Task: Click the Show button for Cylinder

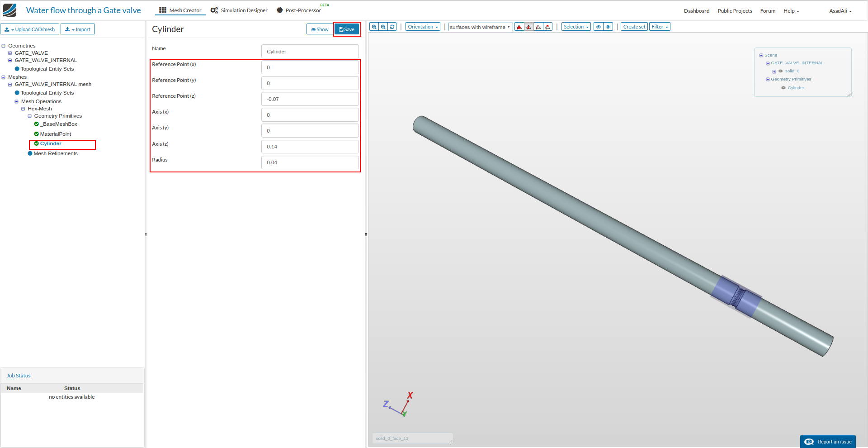Action: 320,29
